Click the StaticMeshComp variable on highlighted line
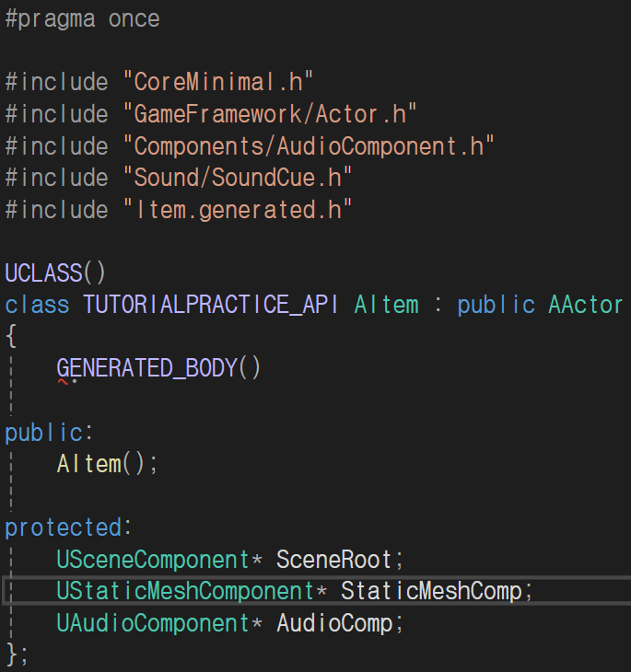This screenshot has width=631, height=672. point(431,591)
